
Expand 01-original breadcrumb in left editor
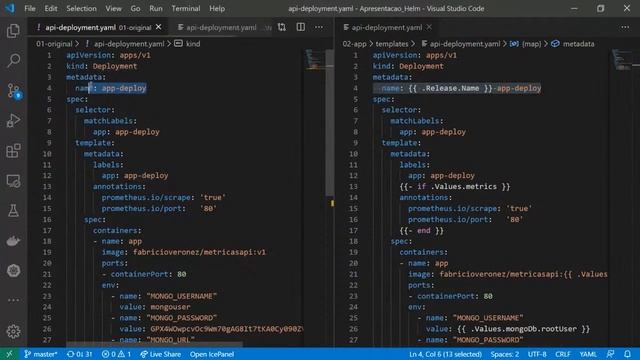click(x=54, y=44)
